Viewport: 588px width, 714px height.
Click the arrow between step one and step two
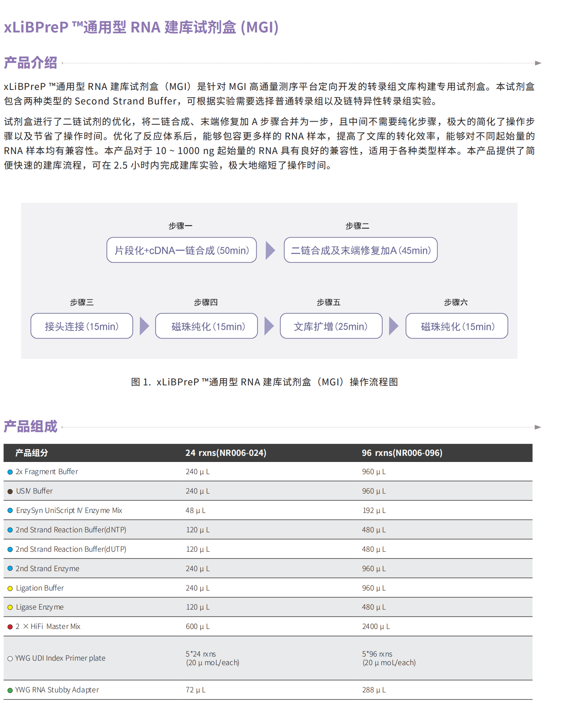tap(270, 250)
